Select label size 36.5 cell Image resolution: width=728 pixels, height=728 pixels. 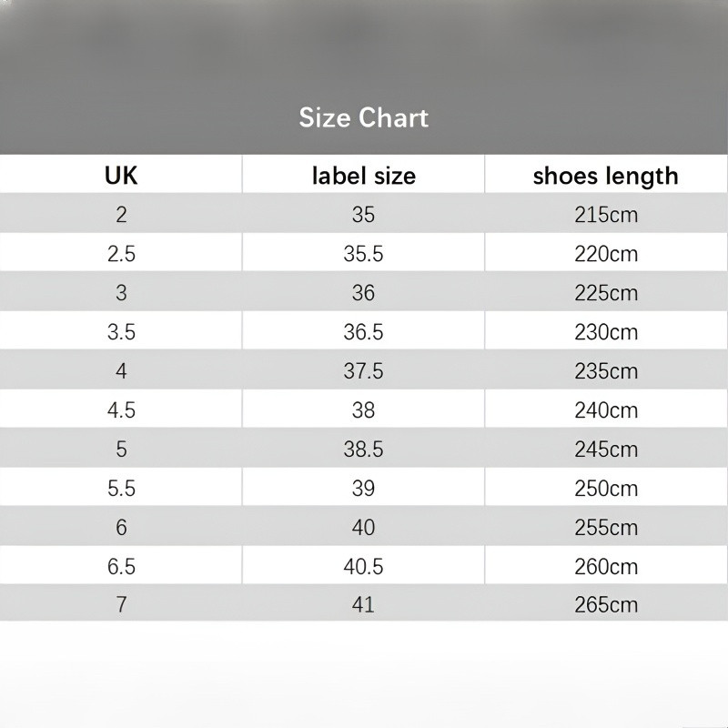pyautogui.click(x=363, y=332)
